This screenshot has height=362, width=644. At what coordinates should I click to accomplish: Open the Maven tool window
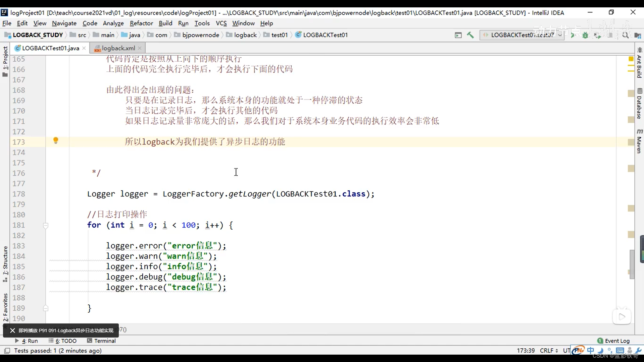click(639, 141)
